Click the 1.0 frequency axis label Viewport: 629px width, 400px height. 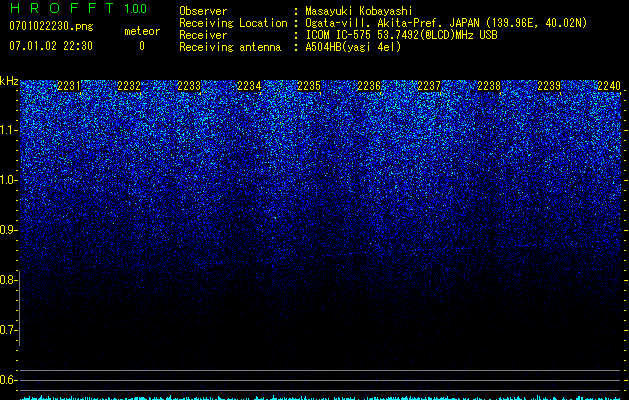(x=7, y=180)
